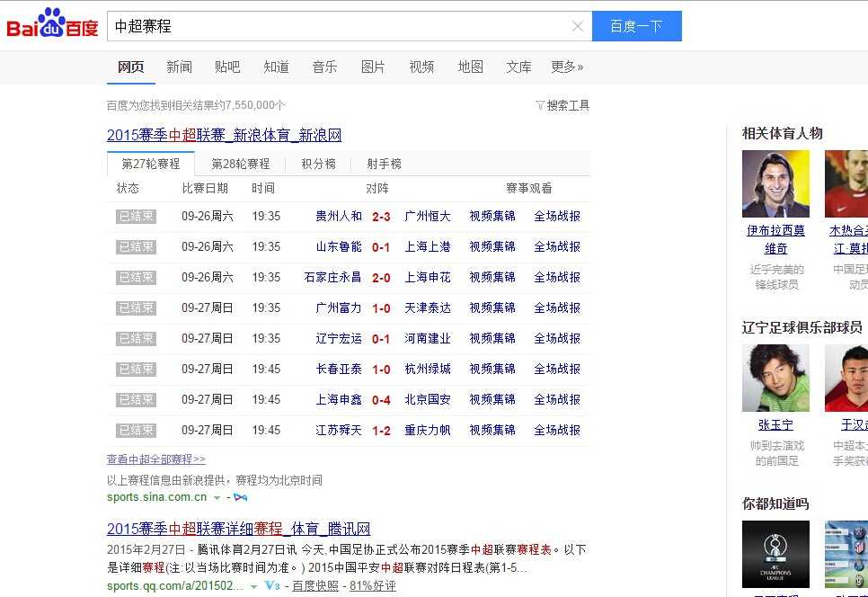This screenshot has width=868, height=597.
Task: Open 全场战报 for 山东鲁能 vs 上海上港
Action: 557,246
